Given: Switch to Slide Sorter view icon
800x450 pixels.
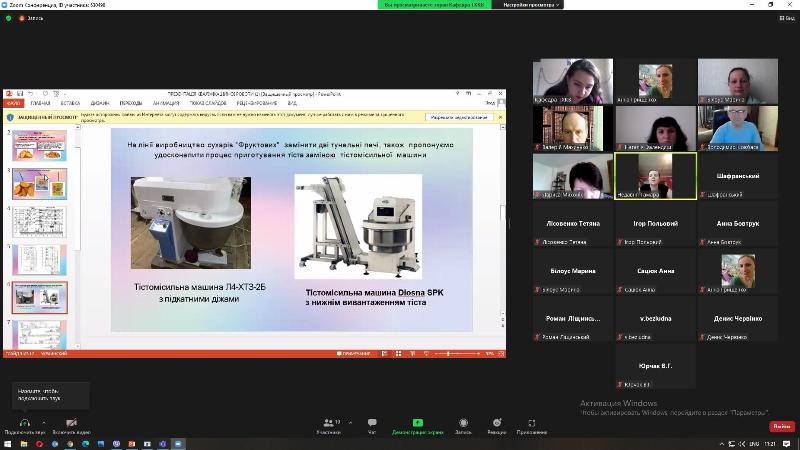Looking at the screenshot, I should [x=398, y=354].
